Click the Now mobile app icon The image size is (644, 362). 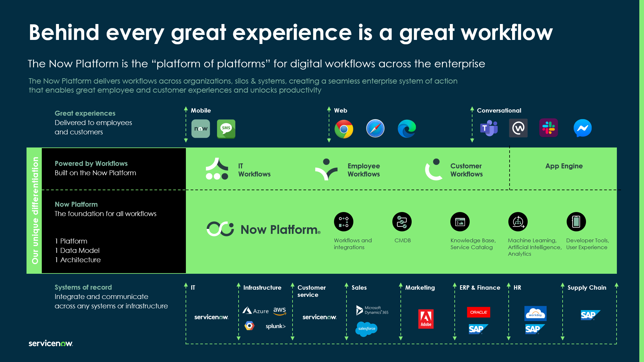click(x=201, y=128)
